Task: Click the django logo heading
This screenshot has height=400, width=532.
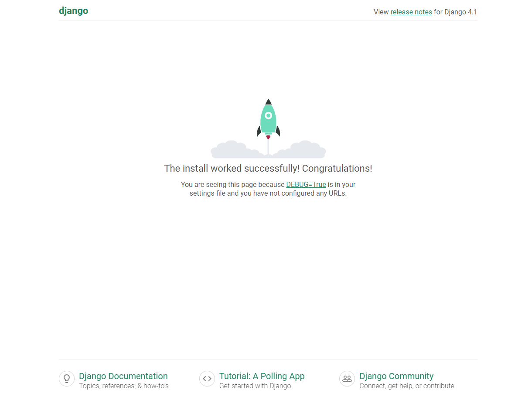Action: coord(73,11)
